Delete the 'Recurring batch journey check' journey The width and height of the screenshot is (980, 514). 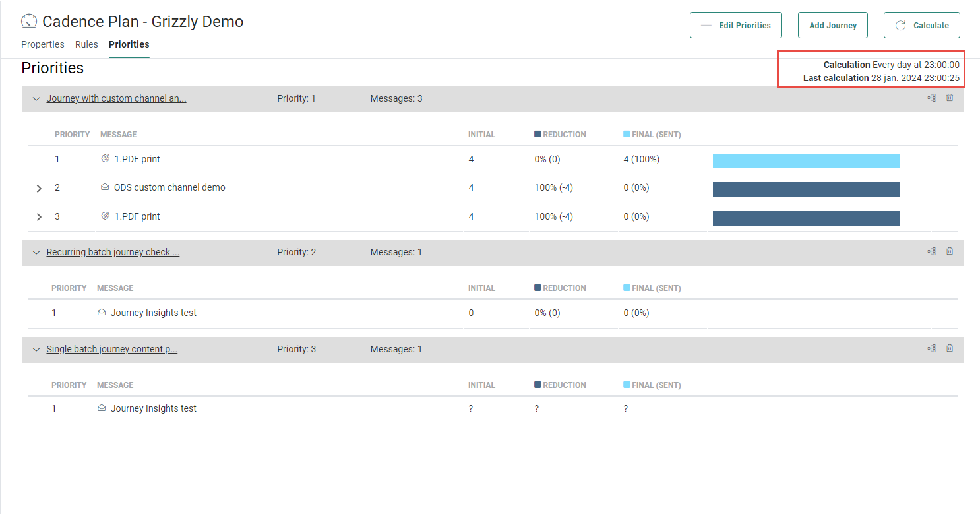[x=950, y=251]
